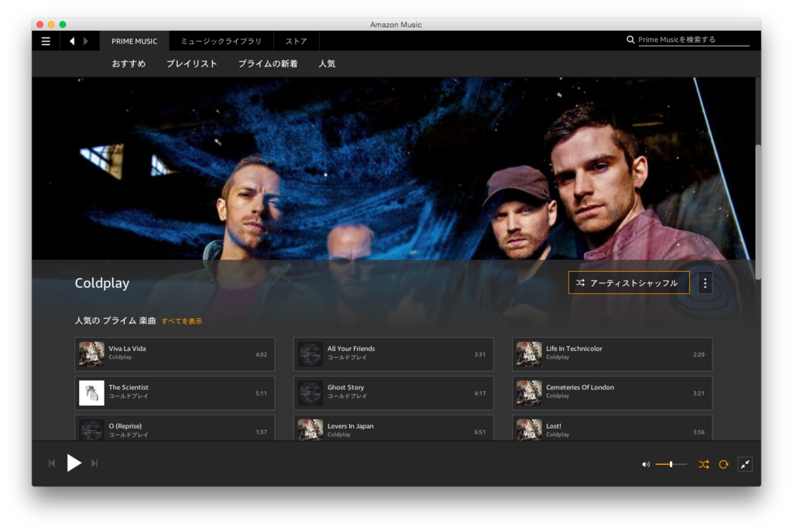The height and width of the screenshot is (532, 793).
Task: Select the Cemeteries Of London song title
Action: coord(580,387)
